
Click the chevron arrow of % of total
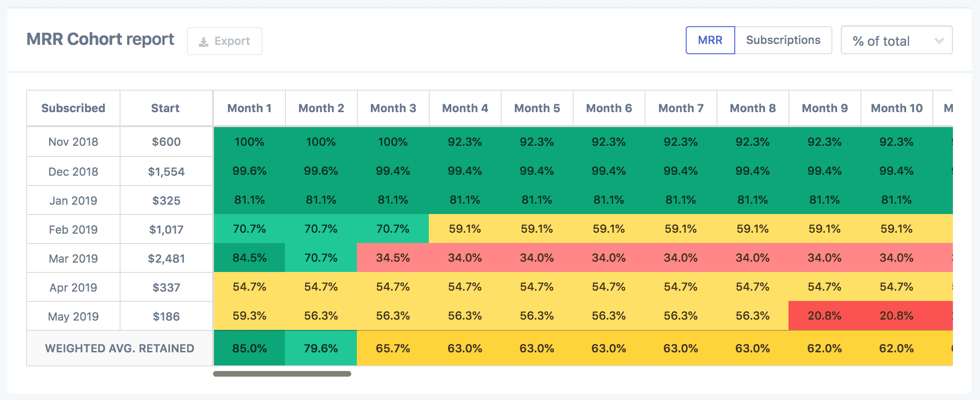tap(939, 41)
